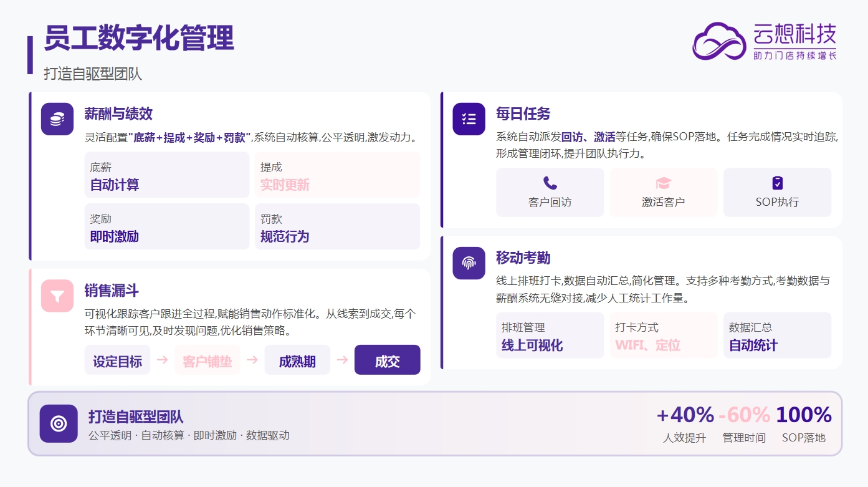Viewport: 868px width, 487px height.
Task: Click the 罚款 规范行为 tile
Action: click(x=337, y=227)
